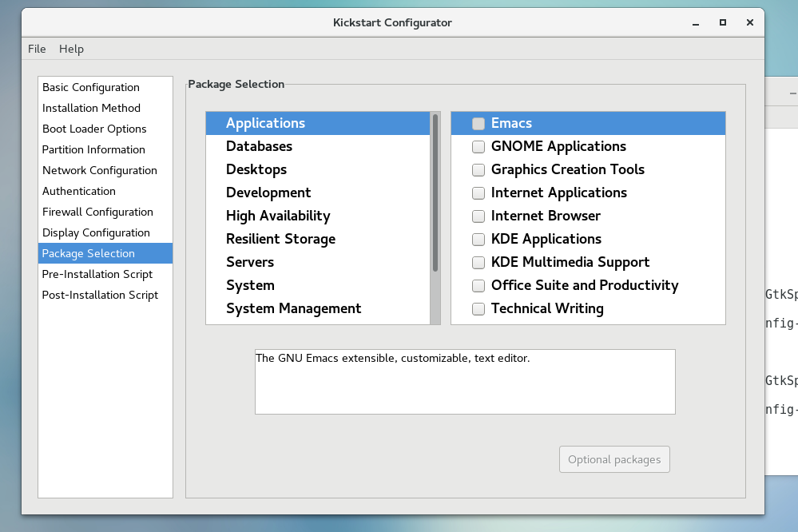This screenshot has width=798, height=532.
Task: Select the Development category
Action: click(x=318, y=193)
